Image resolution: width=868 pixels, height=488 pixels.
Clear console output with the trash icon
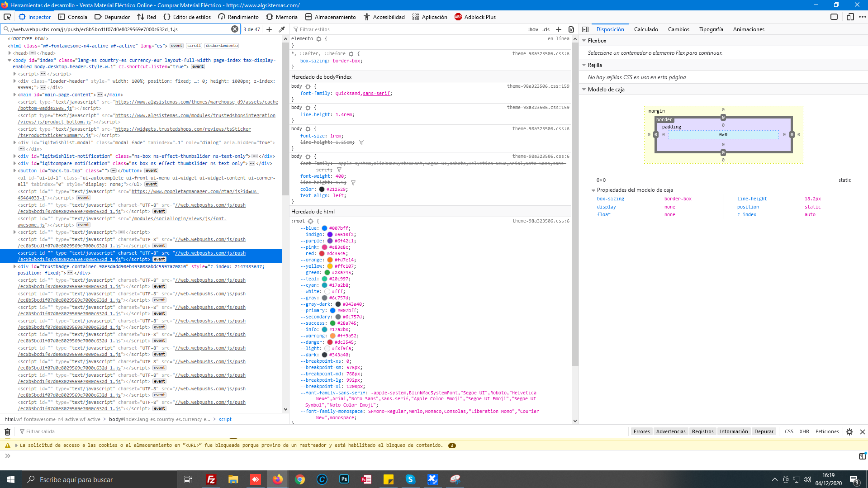(x=7, y=431)
